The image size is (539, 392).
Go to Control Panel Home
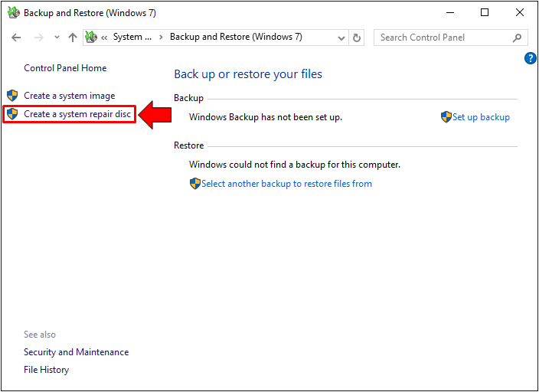pos(65,68)
